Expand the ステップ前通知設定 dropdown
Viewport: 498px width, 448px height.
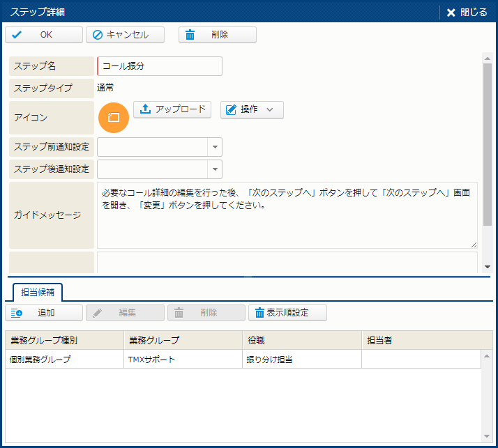(215, 147)
